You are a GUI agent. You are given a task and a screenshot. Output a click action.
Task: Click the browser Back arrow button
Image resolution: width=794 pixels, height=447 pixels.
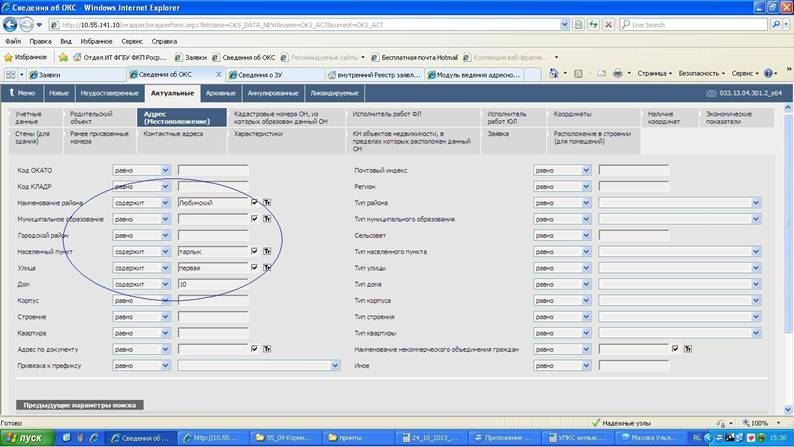(x=10, y=24)
